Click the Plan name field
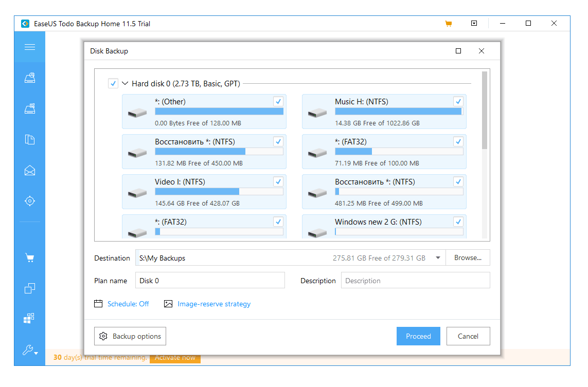This screenshot has width=588, height=387. [210, 280]
